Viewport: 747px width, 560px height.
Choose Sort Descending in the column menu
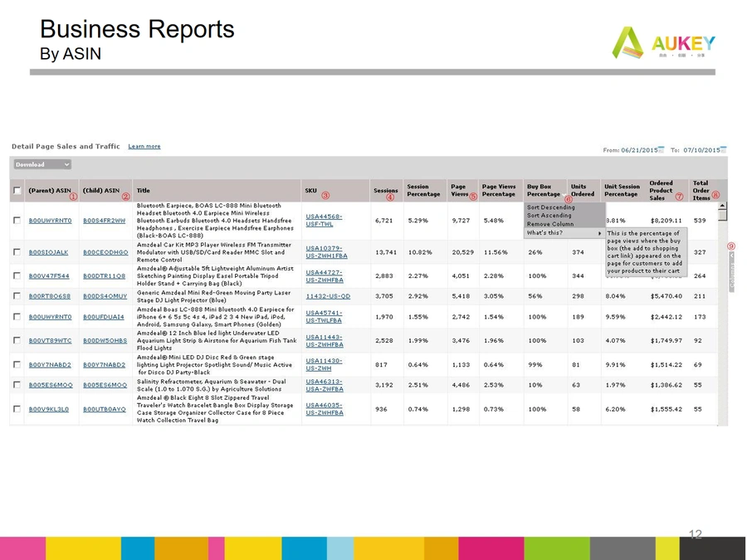coord(551,207)
